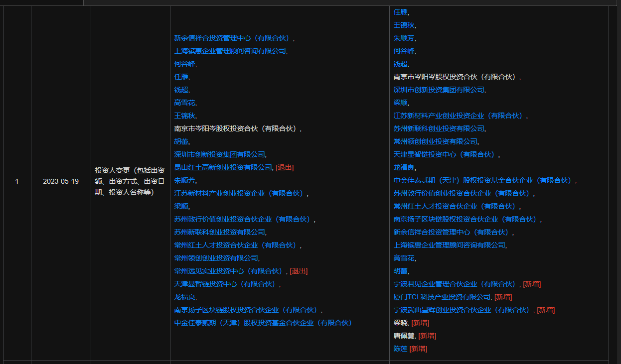Open 龙福良 in the before-change list
Screen dimensions: 621x364
pos(184,297)
